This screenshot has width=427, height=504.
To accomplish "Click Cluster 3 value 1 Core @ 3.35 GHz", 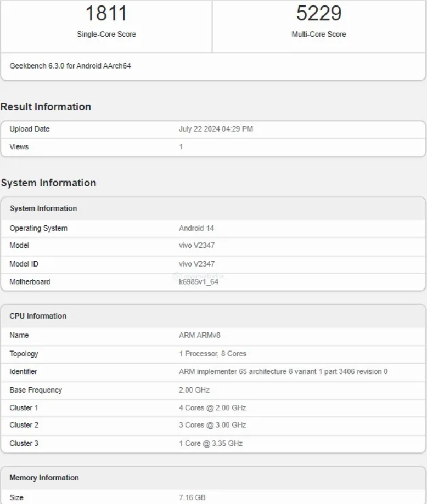I will (210, 443).
